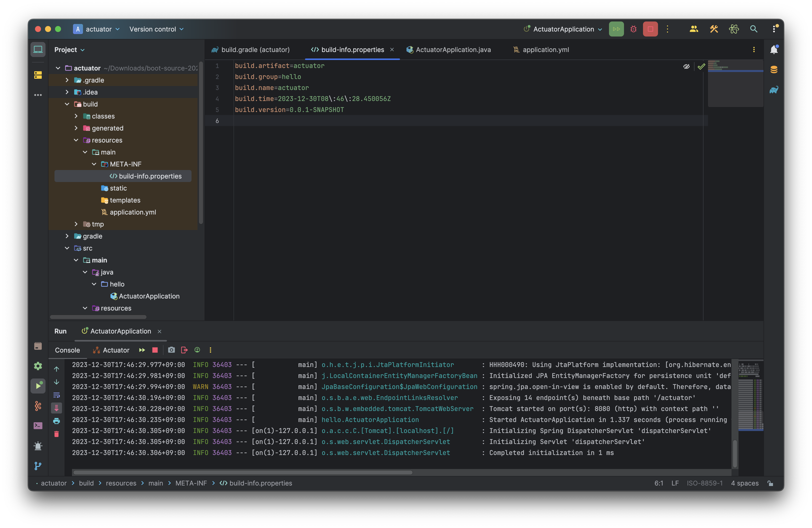
Task: Open the Version control menu
Action: [x=156, y=29]
